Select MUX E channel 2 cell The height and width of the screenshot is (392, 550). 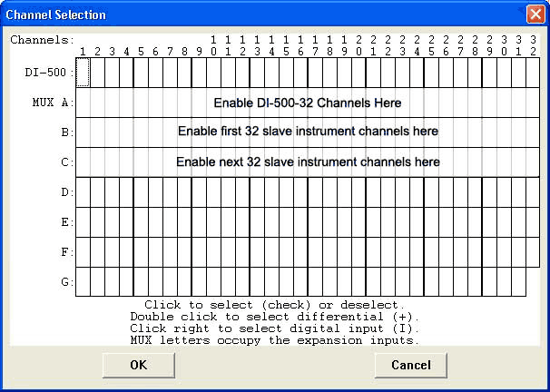97,222
